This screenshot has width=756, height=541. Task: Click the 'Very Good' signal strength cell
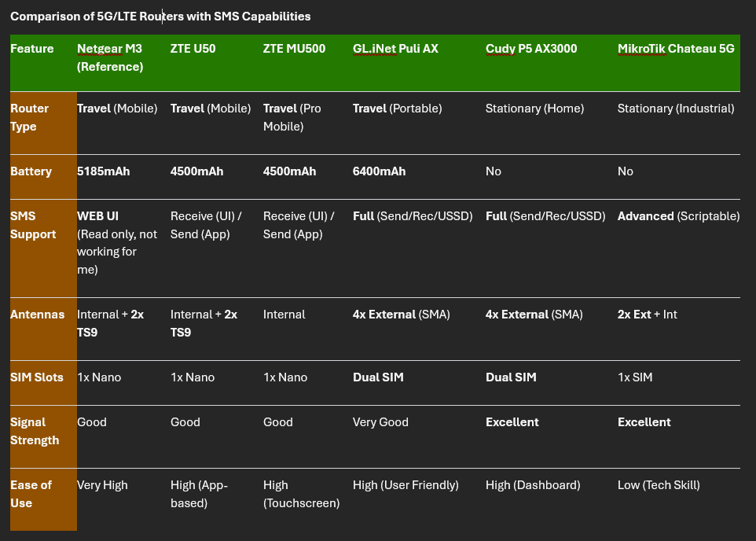[380, 422]
